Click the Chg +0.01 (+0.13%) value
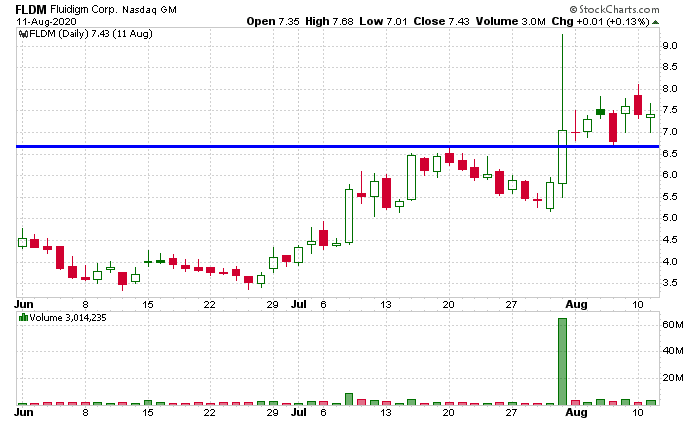 point(600,21)
